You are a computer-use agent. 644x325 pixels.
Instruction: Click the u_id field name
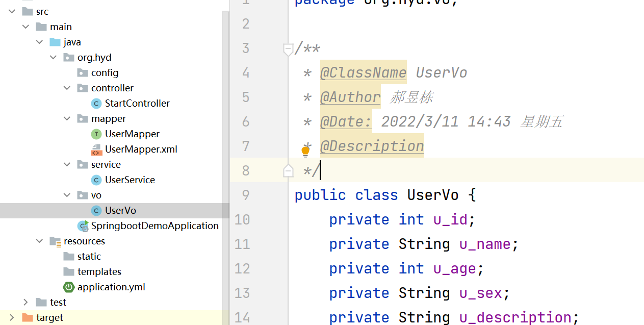pos(450,219)
